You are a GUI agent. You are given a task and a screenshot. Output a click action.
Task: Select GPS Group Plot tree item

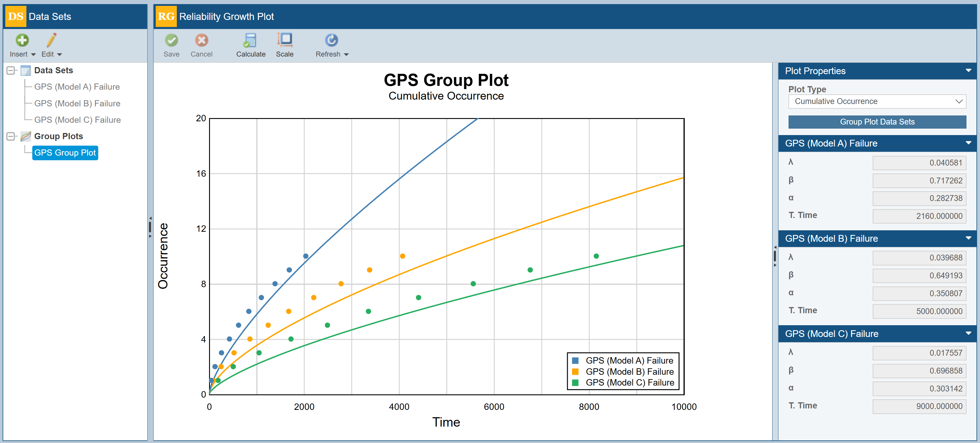click(x=65, y=153)
